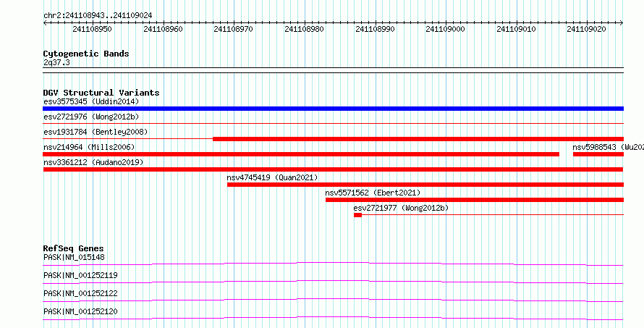Click the nsv3361212 red variant bar
The width and height of the screenshot is (644, 328).
pos(333,169)
